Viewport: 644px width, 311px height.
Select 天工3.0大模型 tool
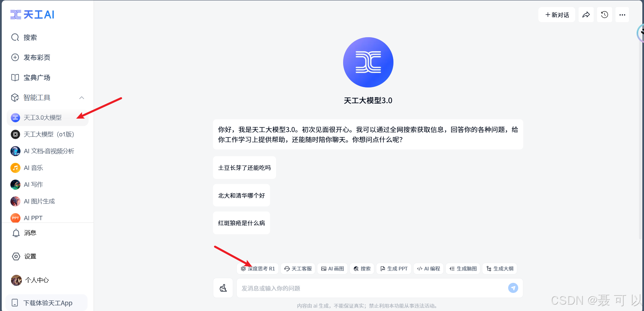coord(48,118)
